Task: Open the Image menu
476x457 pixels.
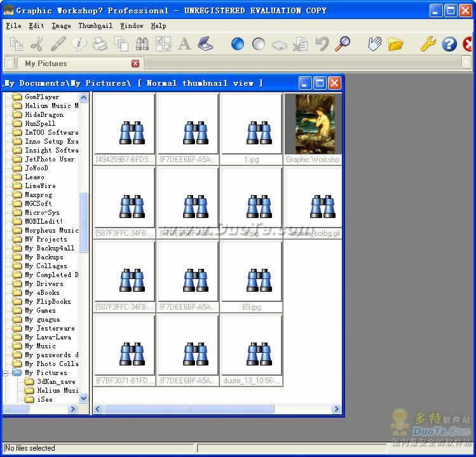Action: pos(61,26)
